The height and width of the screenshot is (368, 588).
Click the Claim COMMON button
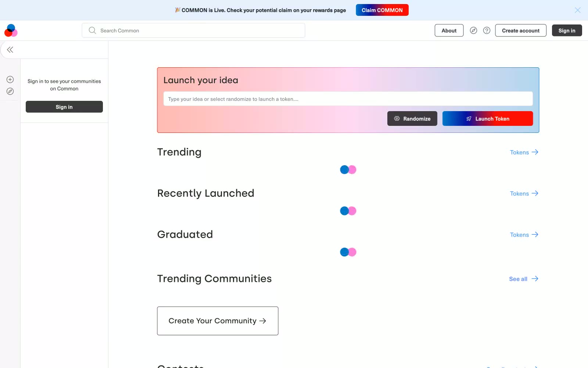coord(382,10)
